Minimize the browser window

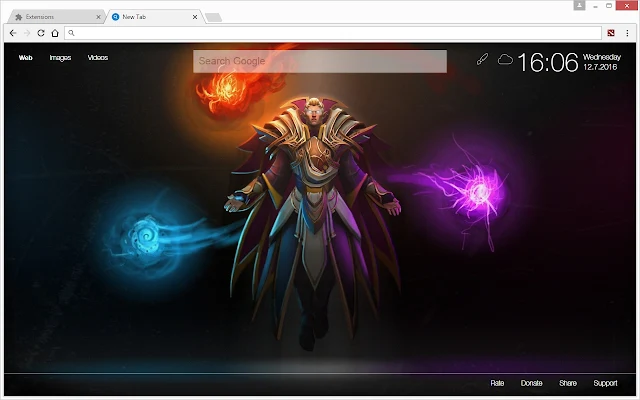(596, 6)
